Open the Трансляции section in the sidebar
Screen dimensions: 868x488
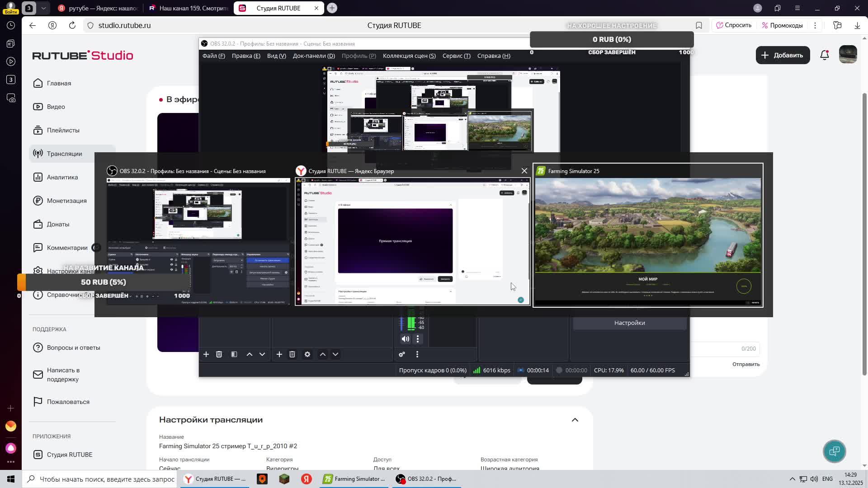click(64, 154)
